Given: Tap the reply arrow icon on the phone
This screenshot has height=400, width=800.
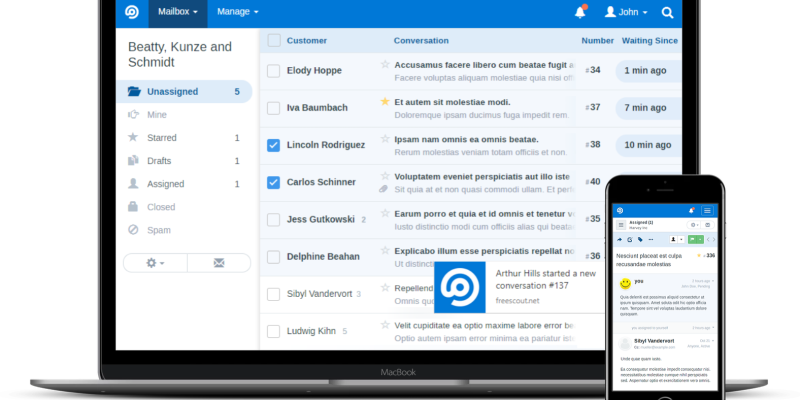Looking at the screenshot, I should [x=619, y=239].
